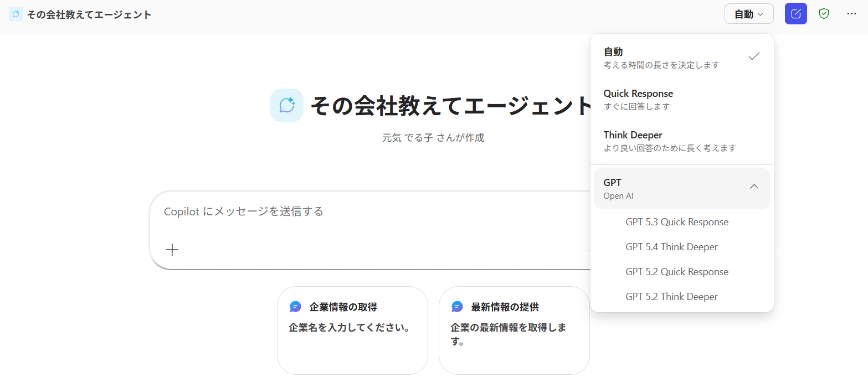This screenshot has width=868, height=377.
Task: Close the 自動 mode dropdown in header
Action: 748,14
